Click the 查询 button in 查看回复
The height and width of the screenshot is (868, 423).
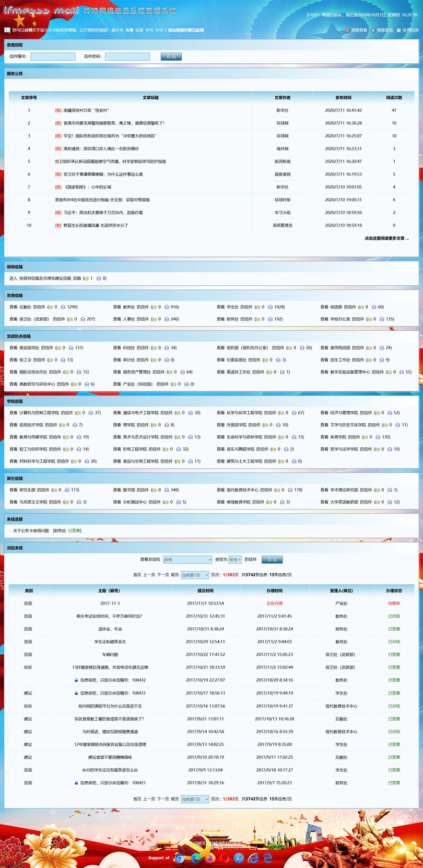171,56
